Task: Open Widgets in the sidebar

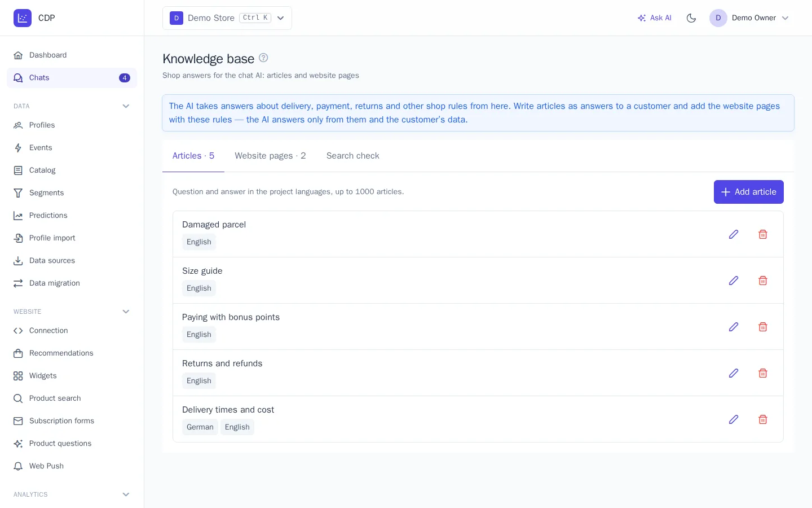Action: pos(72,376)
